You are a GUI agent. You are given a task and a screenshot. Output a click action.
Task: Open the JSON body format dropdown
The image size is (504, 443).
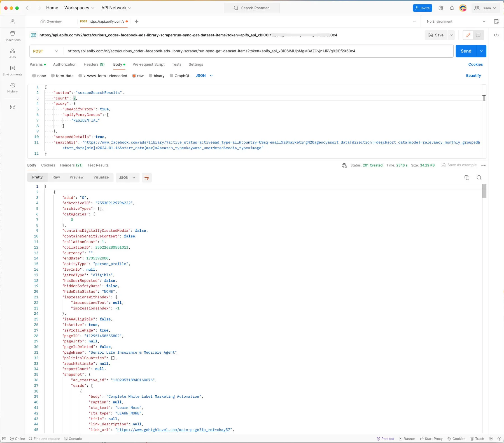click(204, 76)
